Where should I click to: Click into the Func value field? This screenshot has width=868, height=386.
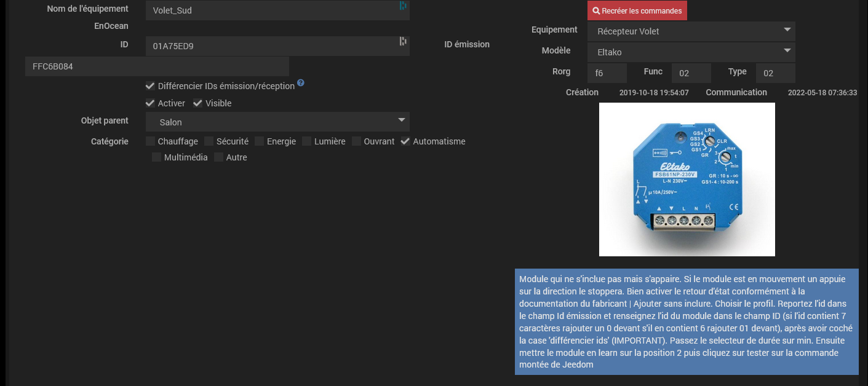691,73
